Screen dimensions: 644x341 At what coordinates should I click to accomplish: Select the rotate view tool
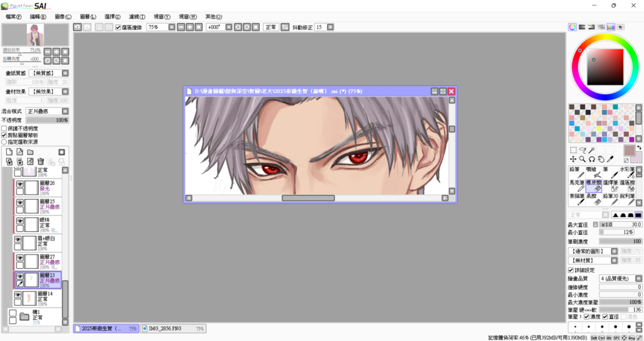point(591,160)
